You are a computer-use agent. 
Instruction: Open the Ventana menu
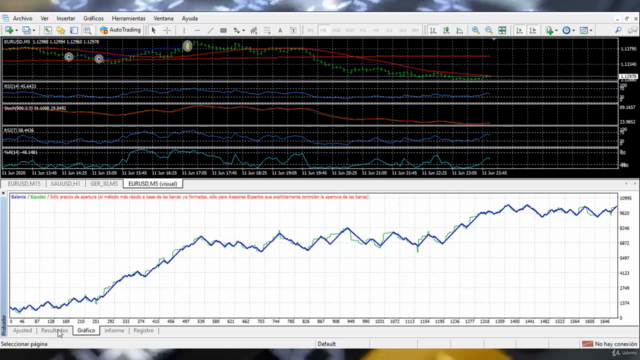tap(163, 18)
